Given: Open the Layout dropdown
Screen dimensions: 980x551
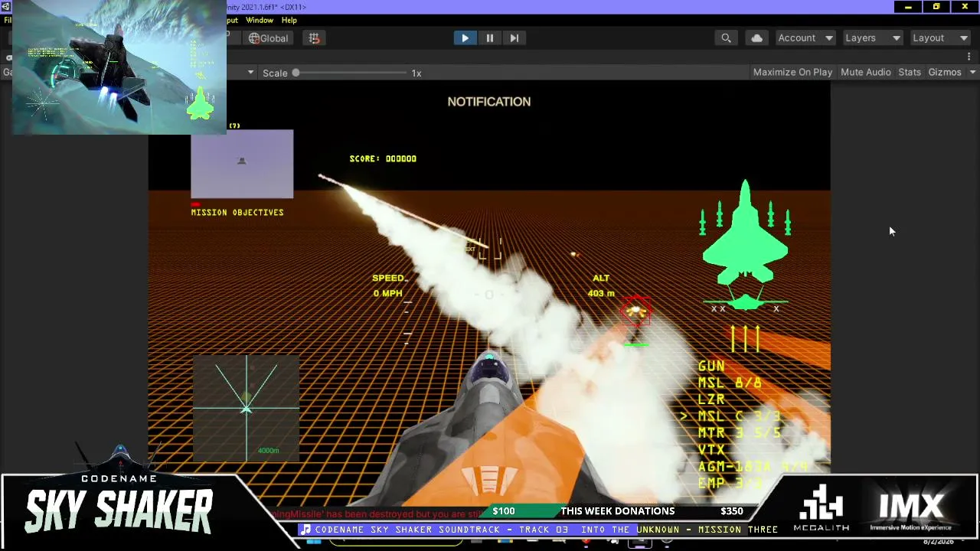Looking at the screenshot, I should click(x=939, y=38).
